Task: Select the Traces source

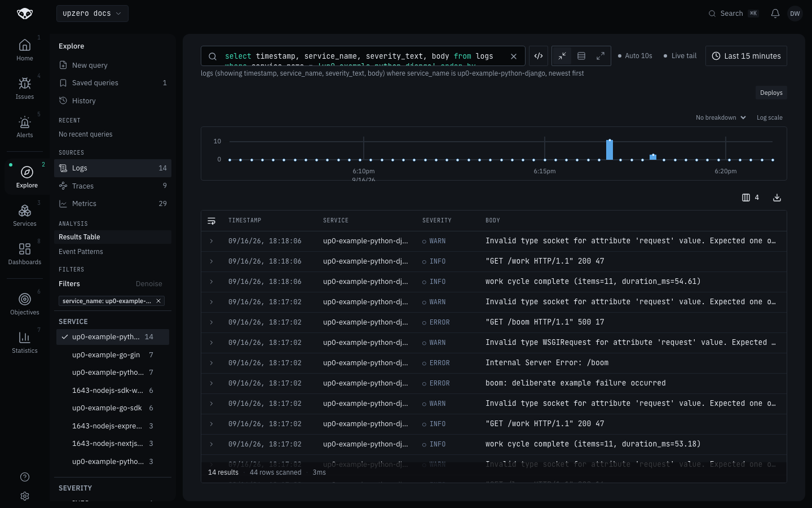Action: [x=113, y=186]
